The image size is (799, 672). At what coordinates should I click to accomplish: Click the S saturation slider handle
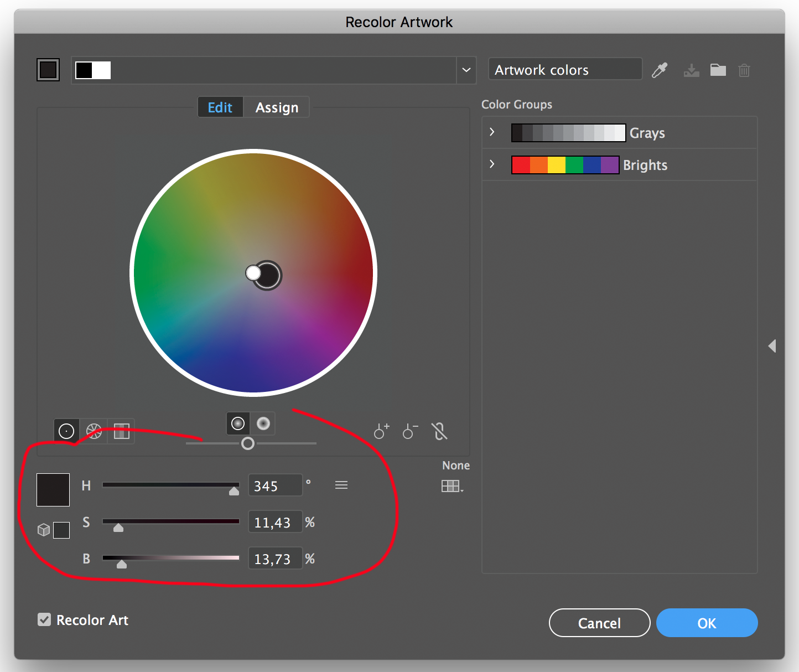(x=118, y=528)
